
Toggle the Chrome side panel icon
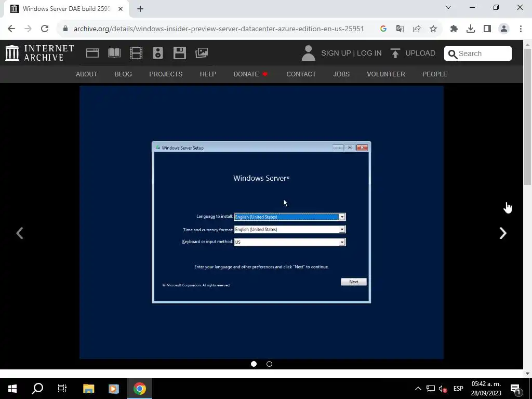(487, 29)
